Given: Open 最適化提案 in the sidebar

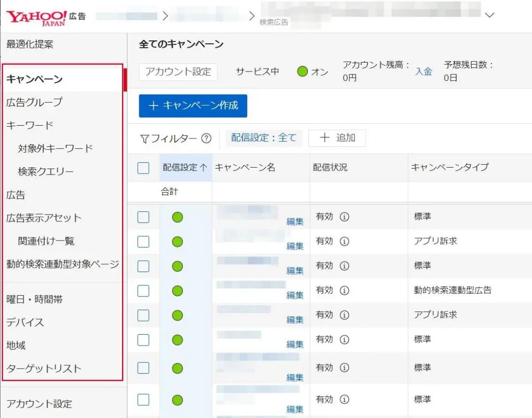Looking at the screenshot, I should tap(30, 44).
